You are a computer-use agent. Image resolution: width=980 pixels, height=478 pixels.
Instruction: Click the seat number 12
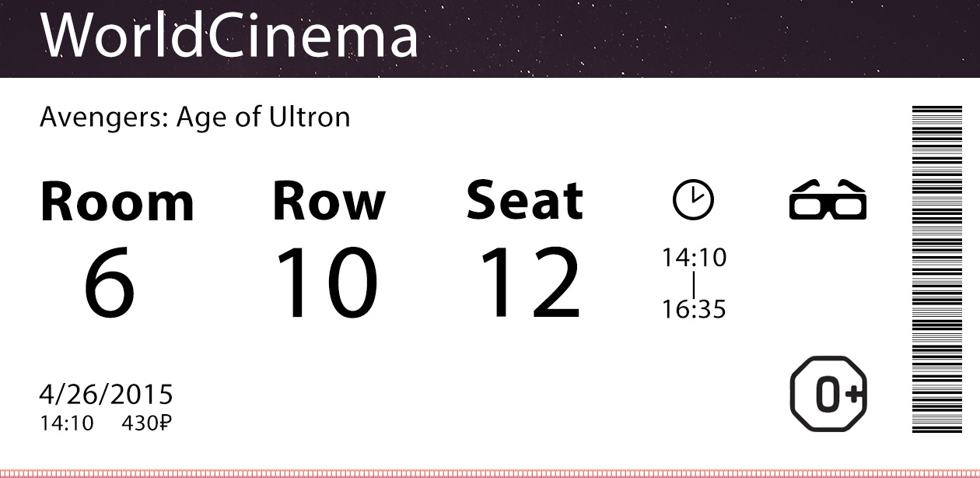click(x=529, y=283)
